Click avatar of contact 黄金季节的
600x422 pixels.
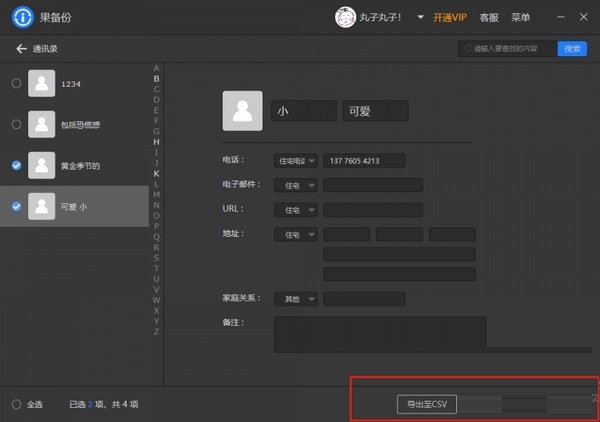point(41,165)
